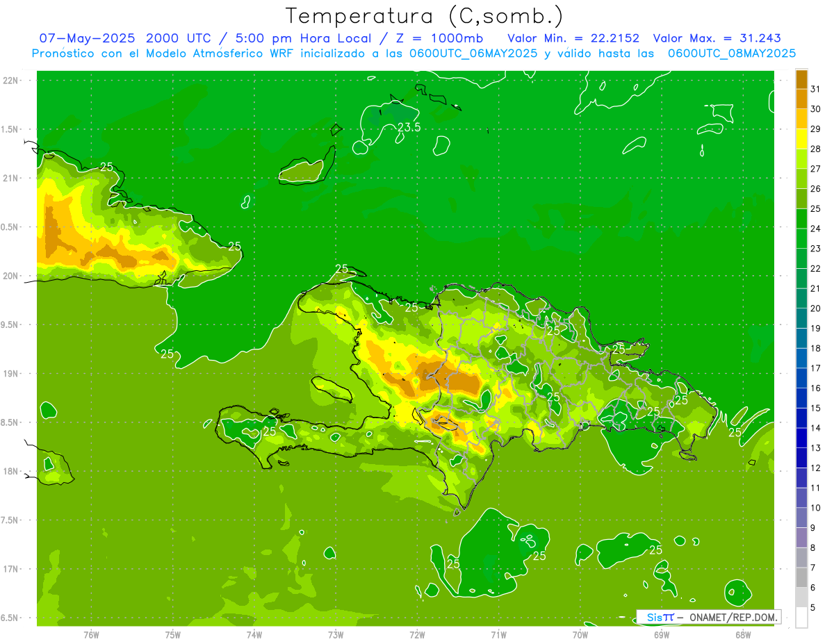Click the "75W" longitude axis label
834x644 pixels.
pos(173,634)
